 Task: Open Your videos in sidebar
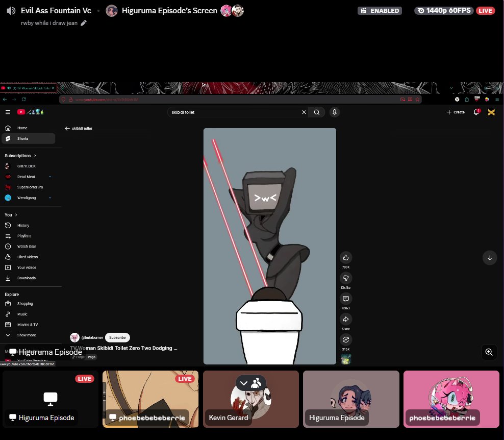pos(28,267)
